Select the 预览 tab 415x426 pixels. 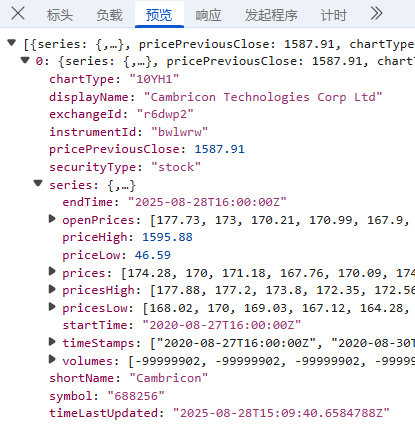[x=159, y=15]
